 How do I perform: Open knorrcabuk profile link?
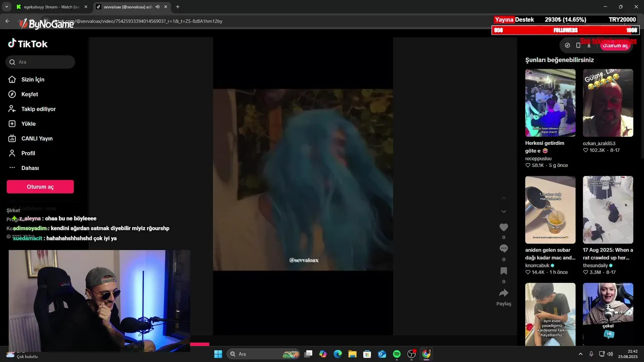537,265
